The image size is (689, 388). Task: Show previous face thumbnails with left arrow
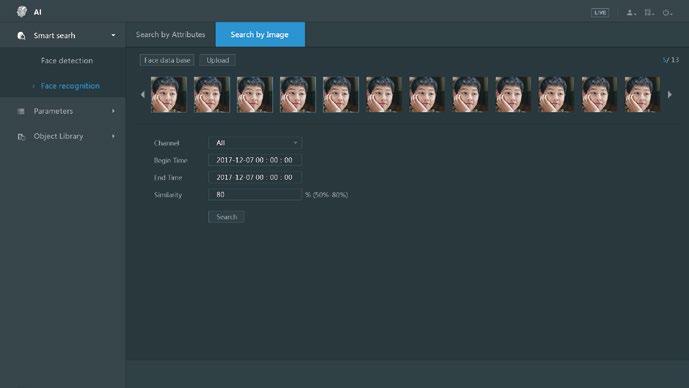tap(142, 94)
